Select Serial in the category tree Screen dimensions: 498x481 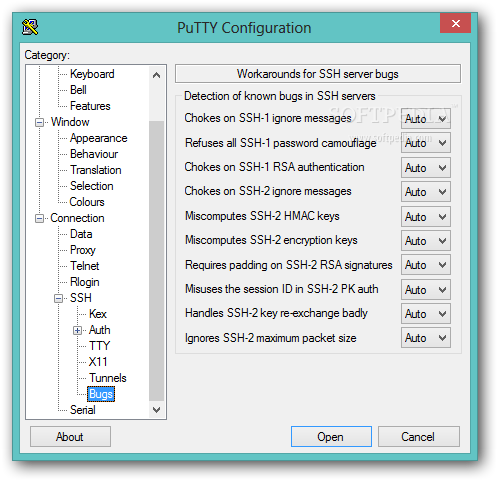(x=83, y=410)
